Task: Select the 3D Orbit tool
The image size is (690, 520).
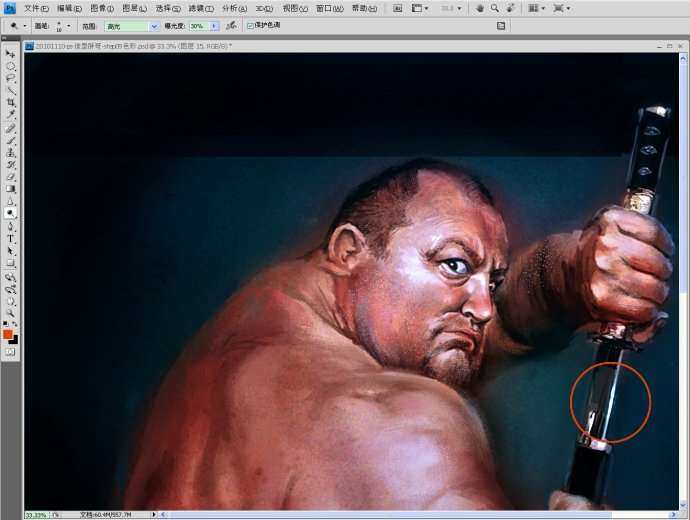Action: click(x=10, y=289)
